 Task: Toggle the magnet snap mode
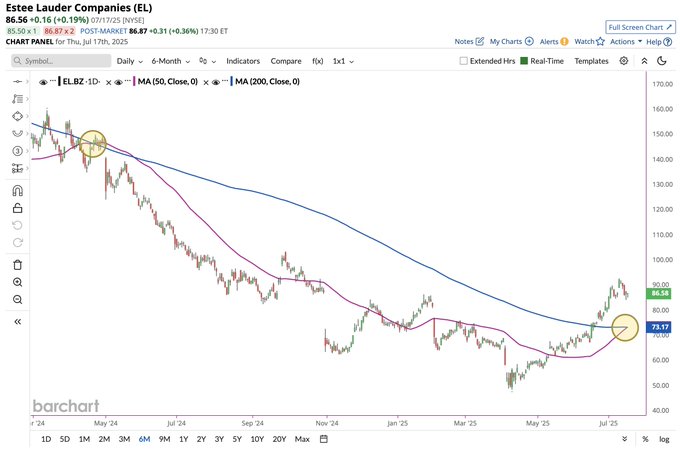(x=17, y=191)
